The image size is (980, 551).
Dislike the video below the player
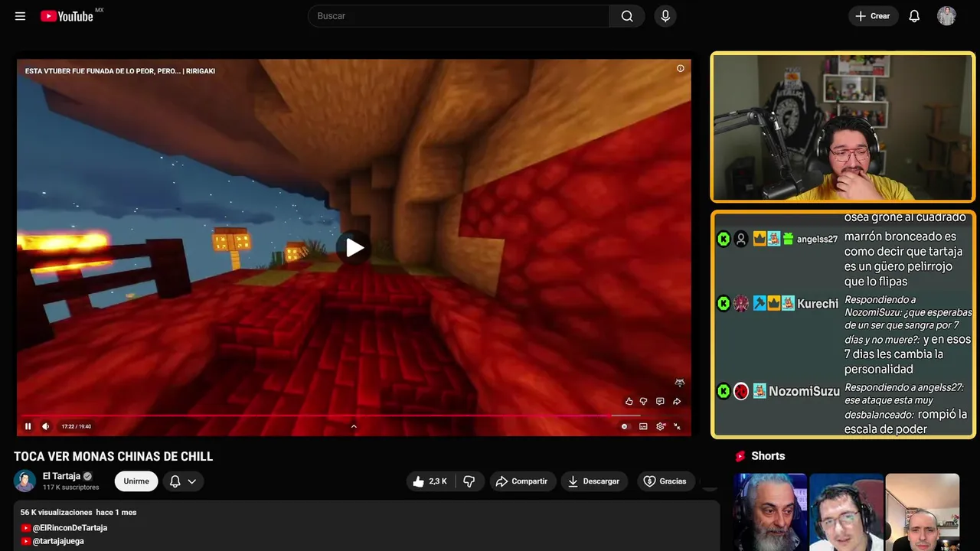click(469, 481)
